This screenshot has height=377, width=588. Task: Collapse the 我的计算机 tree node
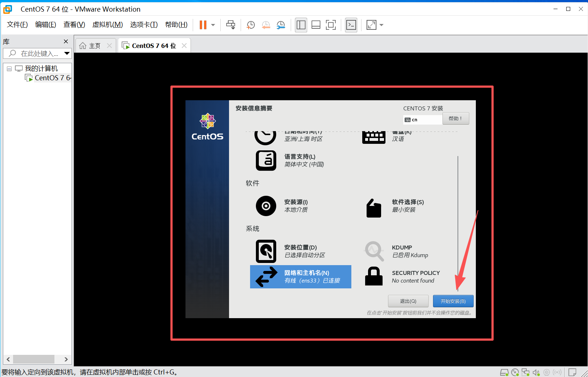click(9, 69)
